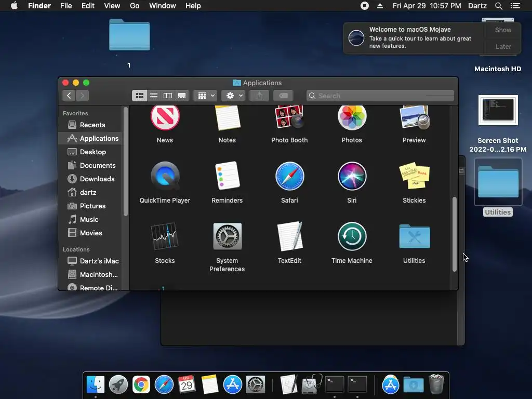Screen dimensions: 532x399
Task: Switch Finder to list view
Action: [154, 96]
